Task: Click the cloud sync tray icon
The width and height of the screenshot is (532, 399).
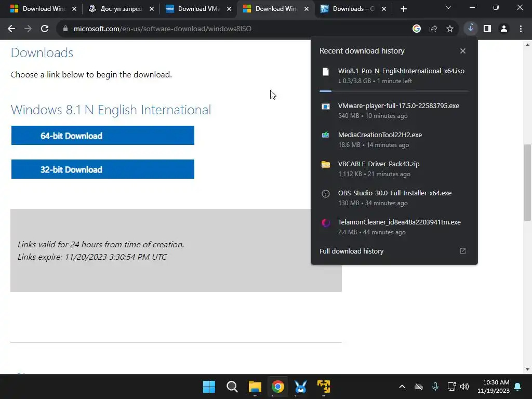Action: tap(419, 387)
